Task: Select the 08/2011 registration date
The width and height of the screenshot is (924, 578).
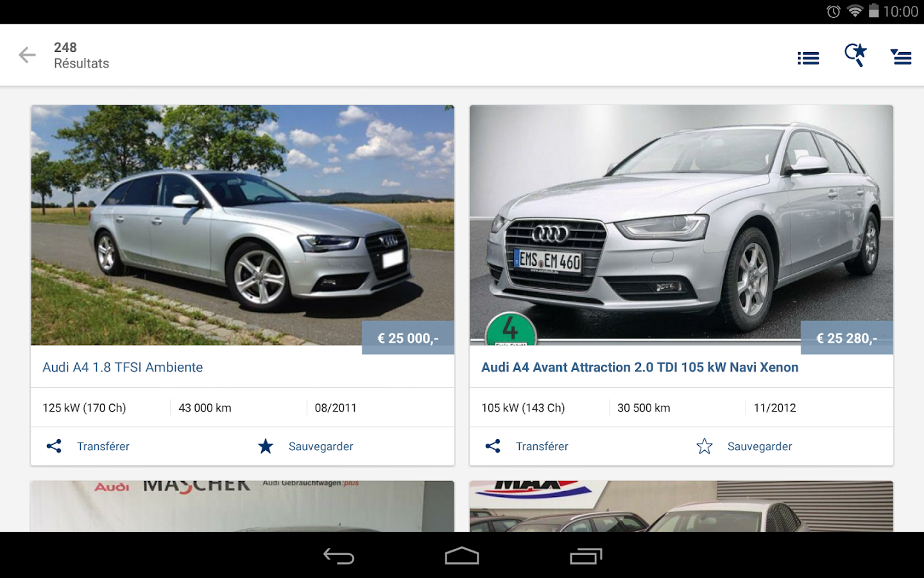Action: click(x=336, y=408)
